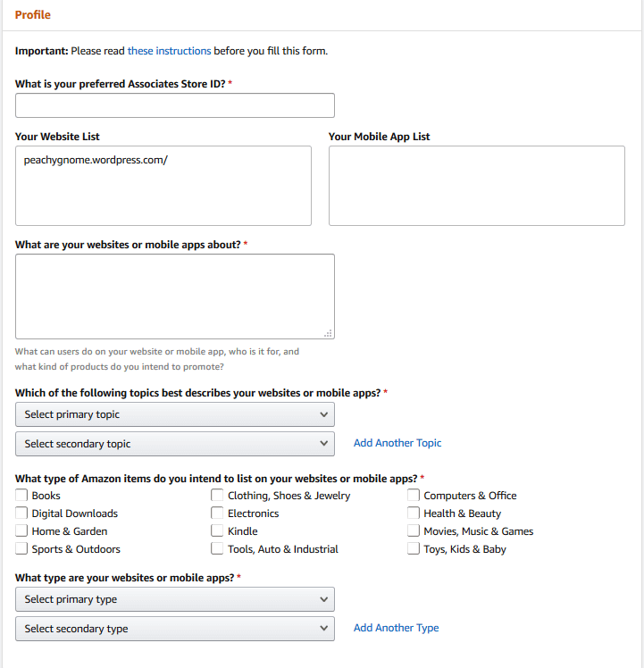Expand the Select secondary type dropdown

tap(175, 629)
